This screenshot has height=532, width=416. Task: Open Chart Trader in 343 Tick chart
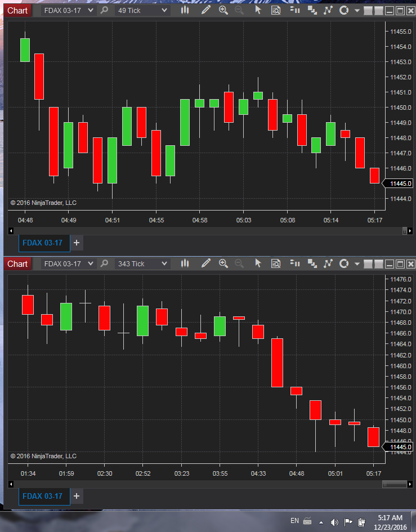pyautogui.click(x=295, y=263)
